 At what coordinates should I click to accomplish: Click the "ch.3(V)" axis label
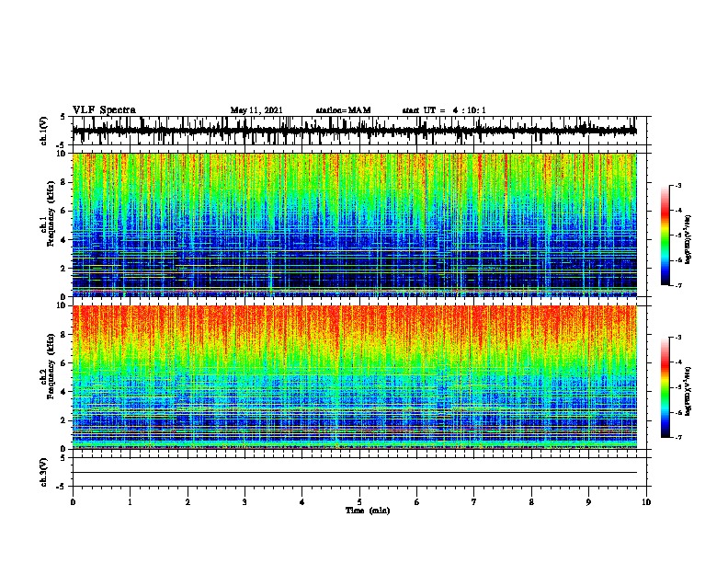coord(44,473)
